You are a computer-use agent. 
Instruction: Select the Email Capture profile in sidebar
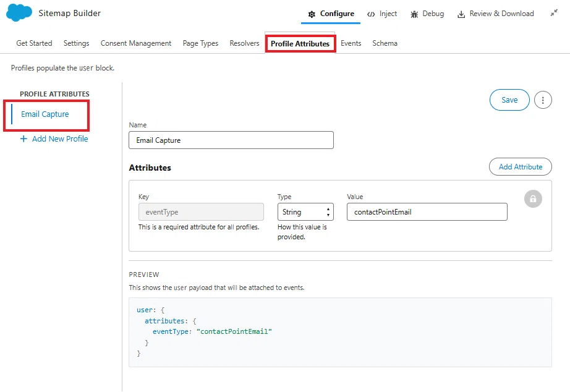coord(45,114)
